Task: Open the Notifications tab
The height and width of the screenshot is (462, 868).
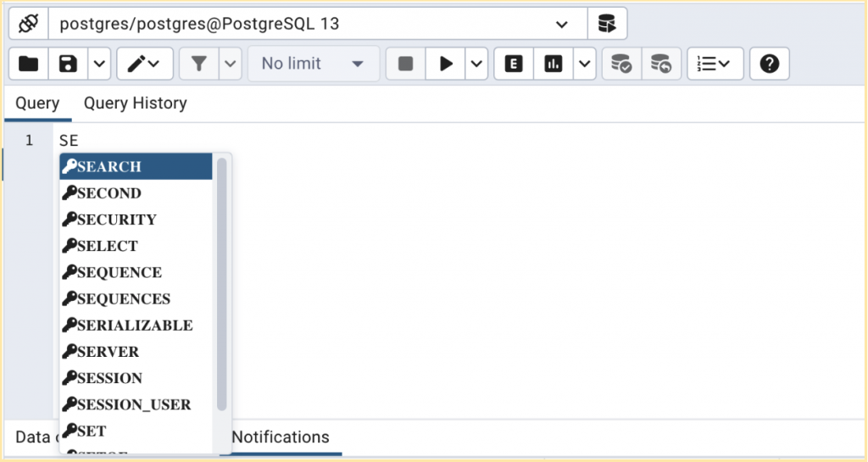Action: click(x=281, y=437)
